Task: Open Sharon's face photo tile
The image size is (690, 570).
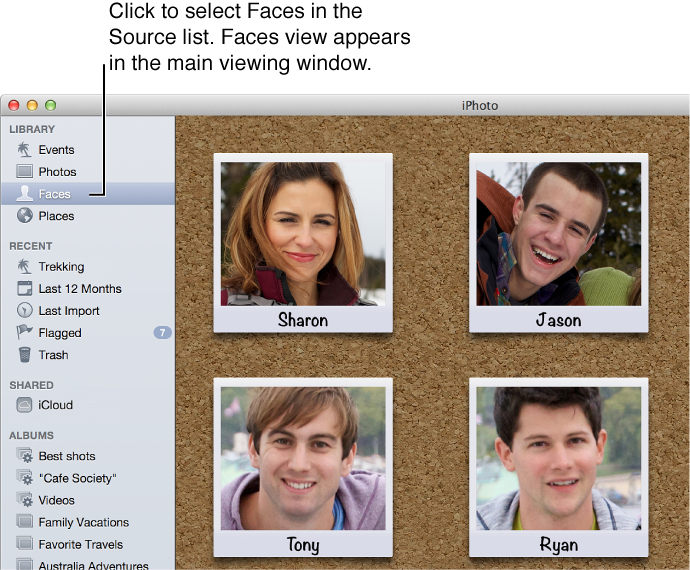Action: (303, 234)
